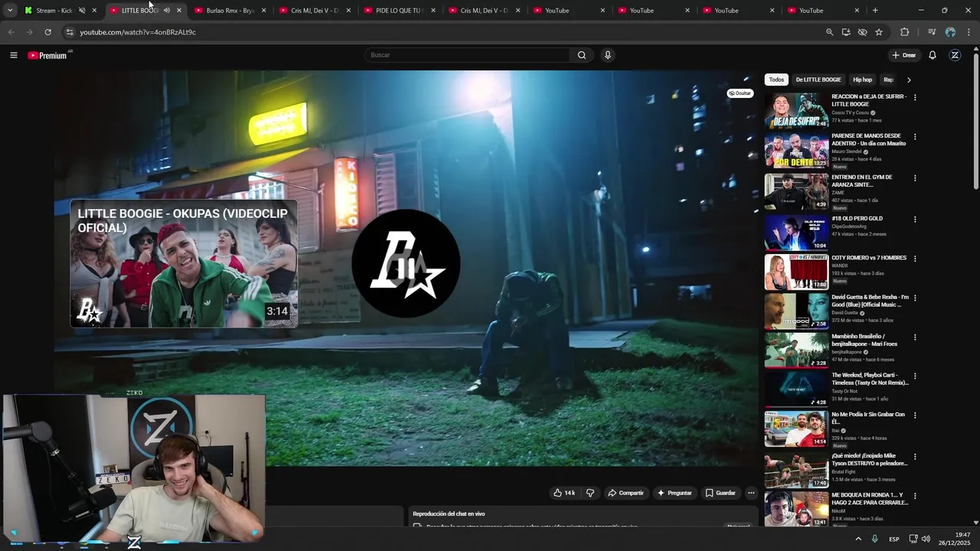Open the account avatar menu
Screen dimensions: 980x551
(955, 55)
